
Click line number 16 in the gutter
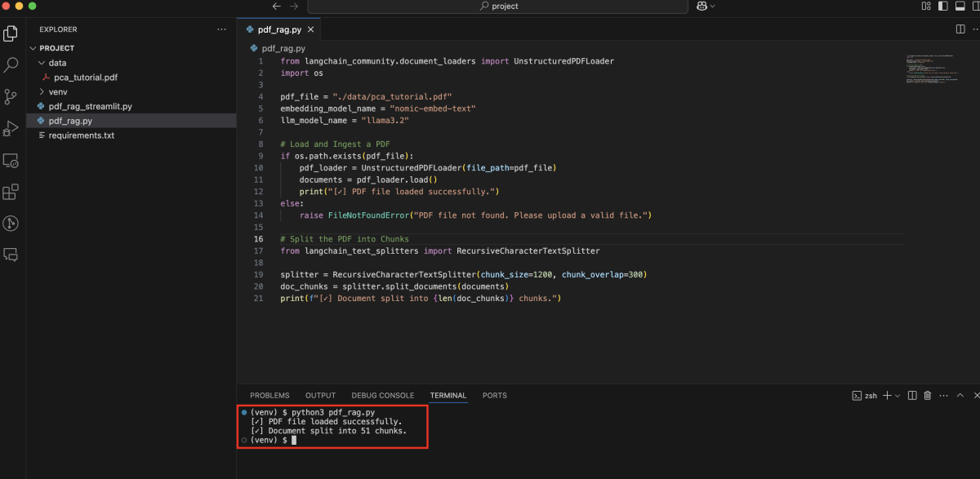point(259,239)
